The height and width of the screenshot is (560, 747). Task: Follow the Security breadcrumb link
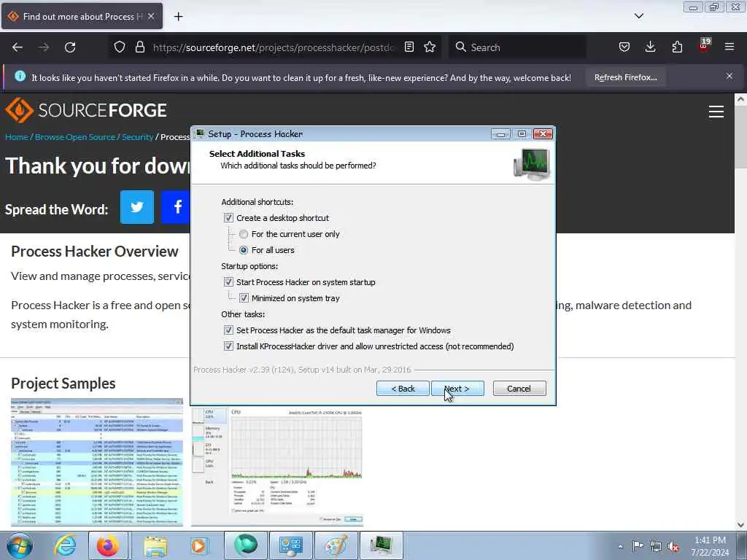click(x=137, y=137)
